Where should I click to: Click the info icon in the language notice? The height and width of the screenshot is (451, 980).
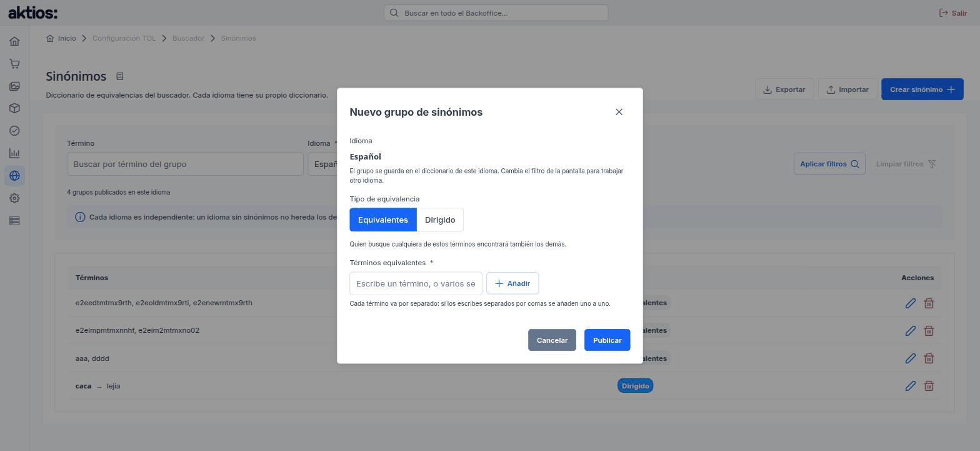(x=80, y=217)
